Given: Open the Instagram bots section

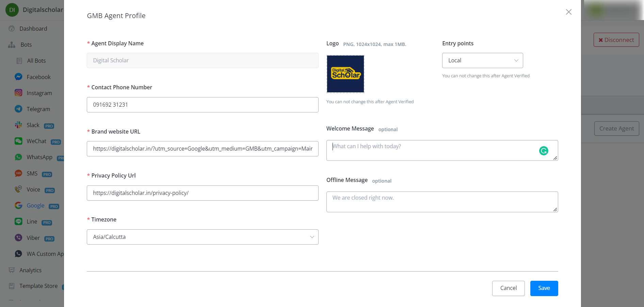Looking at the screenshot, I should click(18, 93).
